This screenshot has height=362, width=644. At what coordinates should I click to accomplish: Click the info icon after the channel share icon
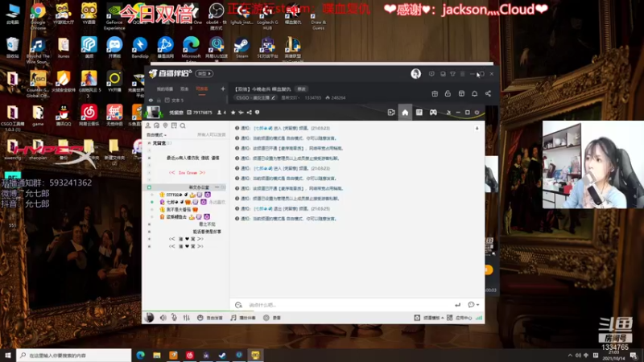[257, 113]
